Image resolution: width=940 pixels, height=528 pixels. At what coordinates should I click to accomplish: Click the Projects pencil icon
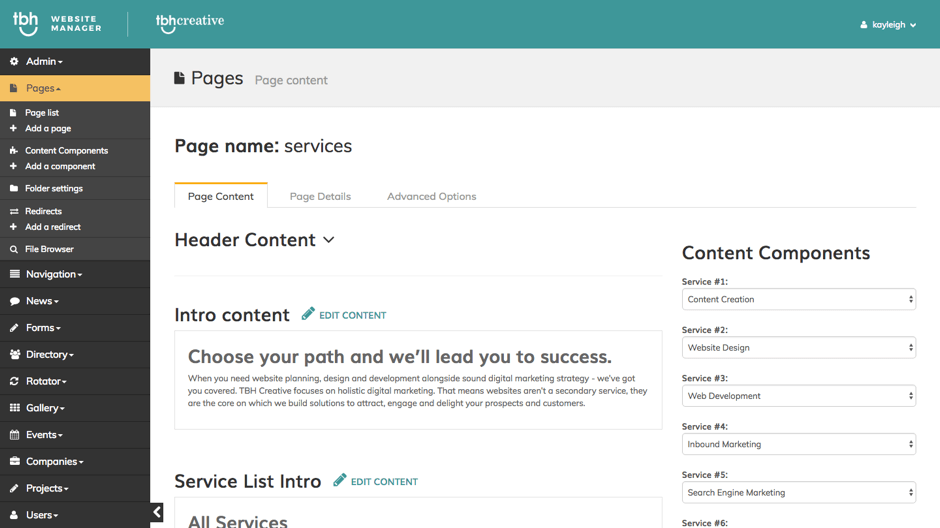click(x=14, y=488)
